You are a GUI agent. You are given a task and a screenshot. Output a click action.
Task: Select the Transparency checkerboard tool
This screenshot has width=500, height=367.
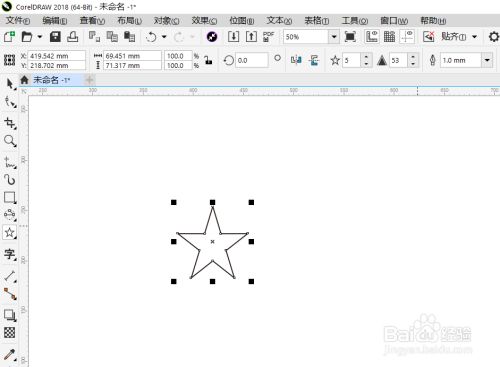point(10,332)
